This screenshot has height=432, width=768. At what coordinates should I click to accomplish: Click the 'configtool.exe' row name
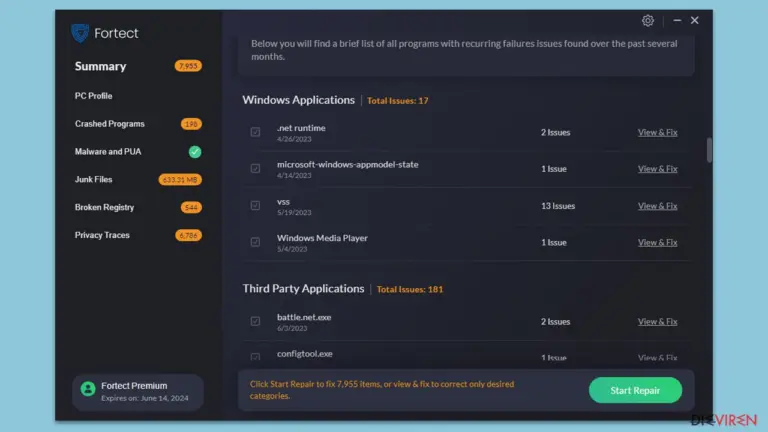point(305,354)
